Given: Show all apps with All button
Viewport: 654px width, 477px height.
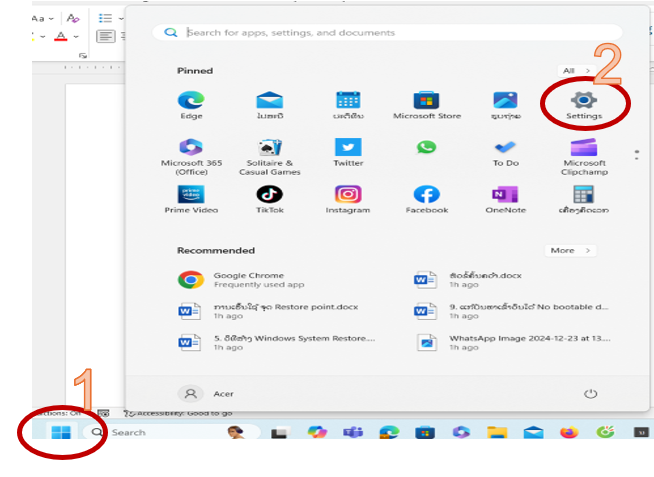Looking at the screenshot, I should pyautogui.click(x=576, y=71).
